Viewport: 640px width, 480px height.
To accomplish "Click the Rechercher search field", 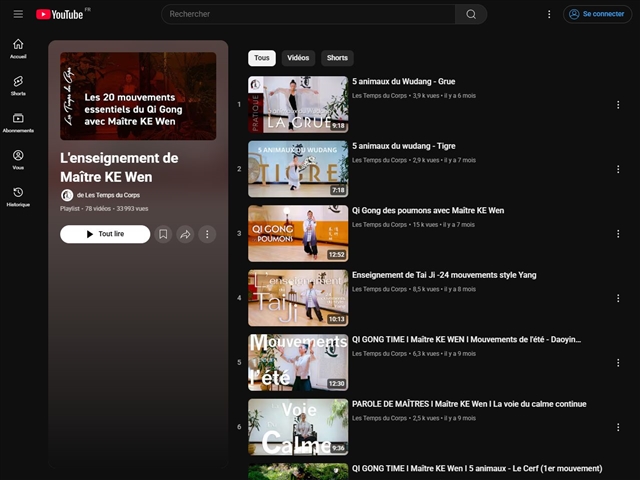I will 308,14.
